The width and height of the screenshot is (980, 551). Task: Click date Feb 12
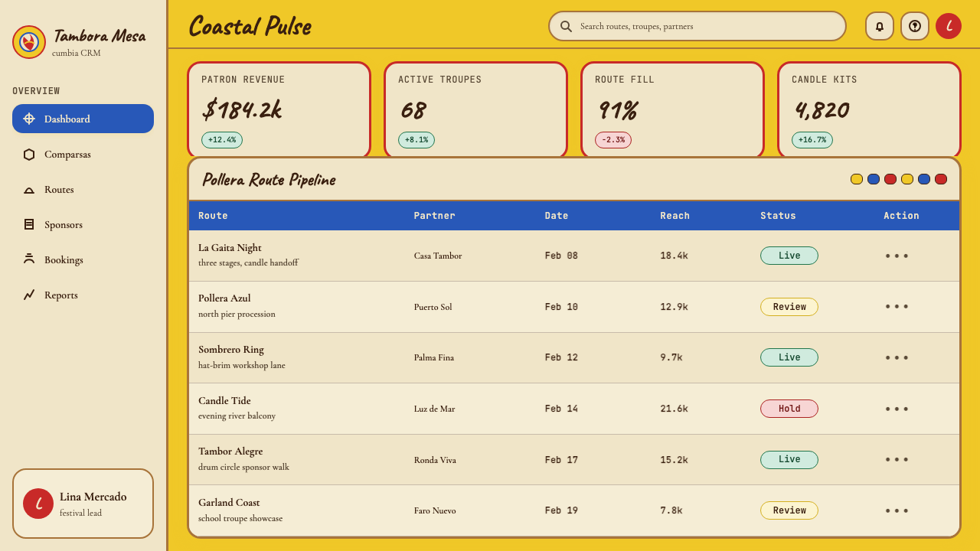(561, 357)
